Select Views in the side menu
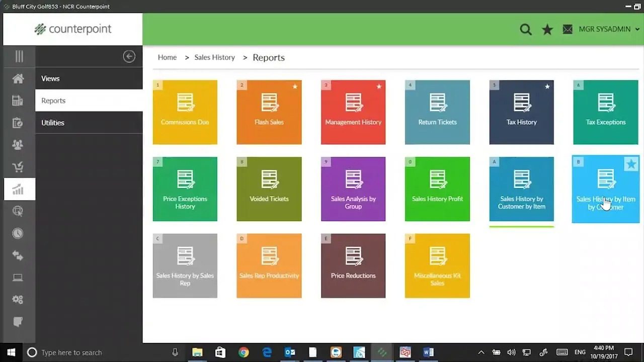 pyautogui.click(x=50, y=78)
